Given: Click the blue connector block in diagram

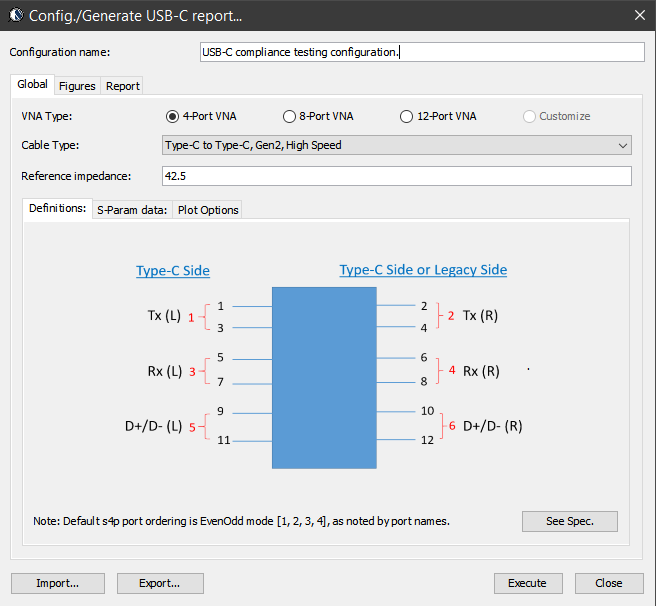Looking at the screenshot, I should click(324, 377).
